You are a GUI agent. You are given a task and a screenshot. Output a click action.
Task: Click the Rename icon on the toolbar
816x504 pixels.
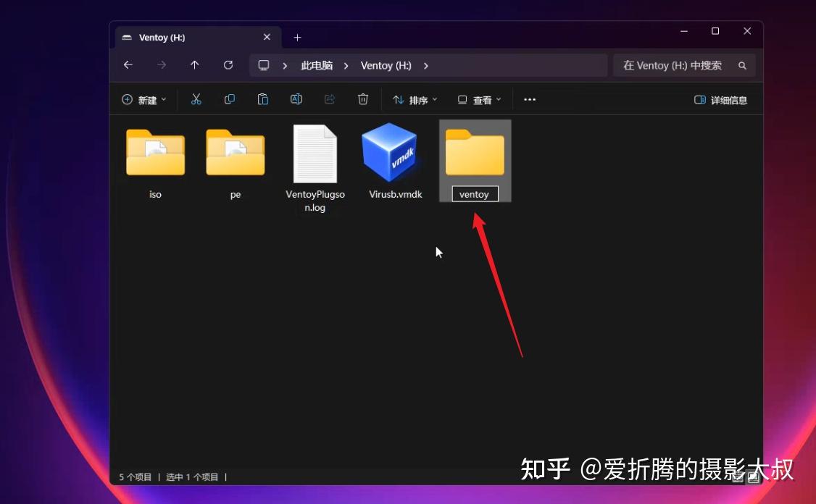tap(296, 99)
